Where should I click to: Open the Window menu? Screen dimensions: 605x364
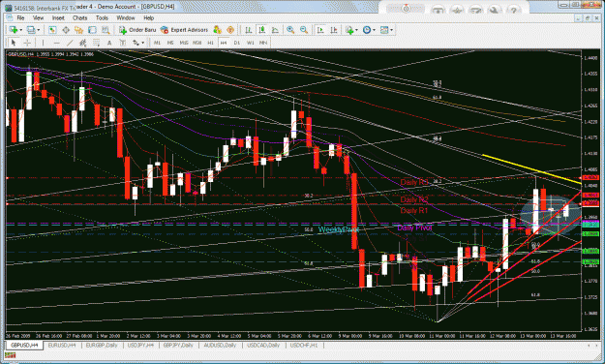(126, 17)
